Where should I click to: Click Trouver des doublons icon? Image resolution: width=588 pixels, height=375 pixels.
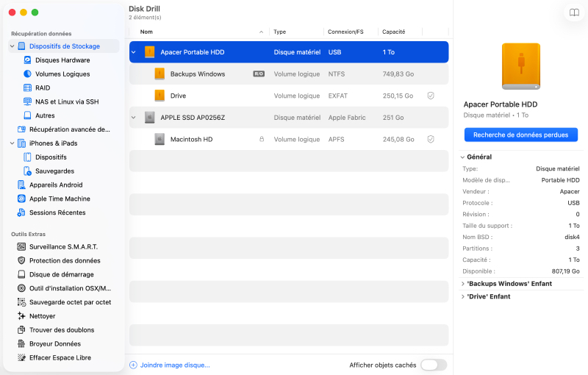(x=21, y=330)
